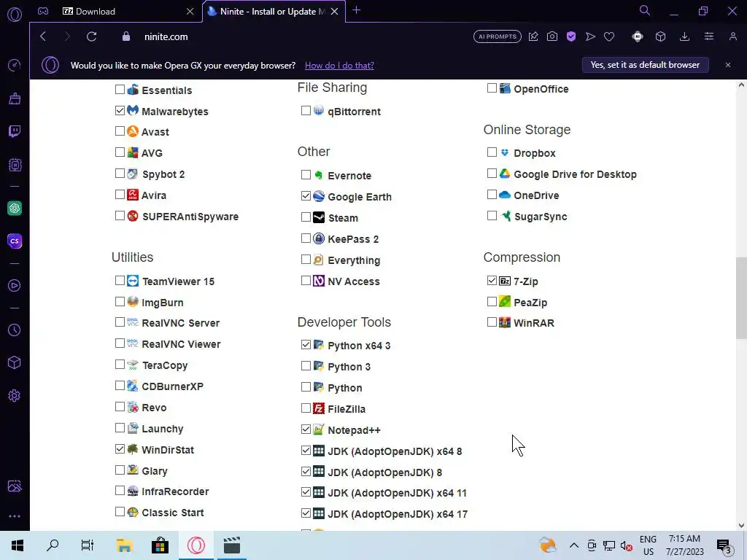Open Twitch panel in sidebar
This screenshot has height=560, width=747.
click(x=15, y=131)
